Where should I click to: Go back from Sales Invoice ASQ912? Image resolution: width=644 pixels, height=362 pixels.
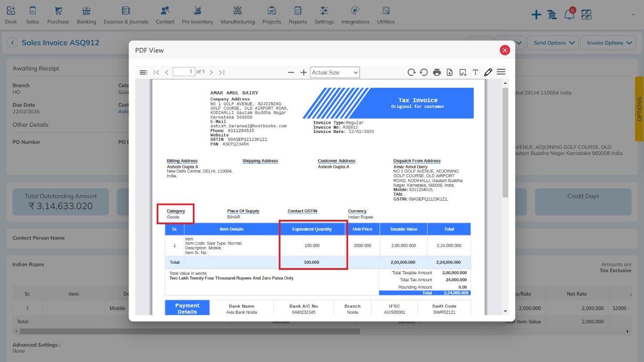(12, 43)
